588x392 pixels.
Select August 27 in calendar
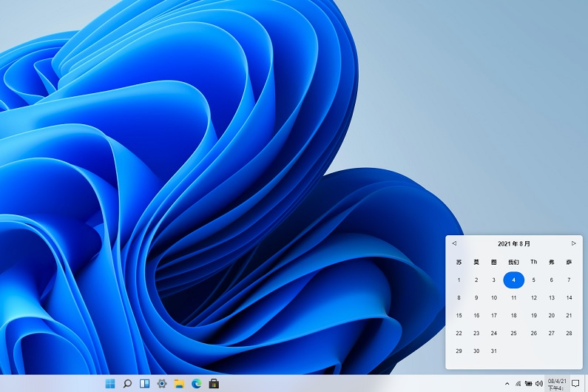coord(551,333)
